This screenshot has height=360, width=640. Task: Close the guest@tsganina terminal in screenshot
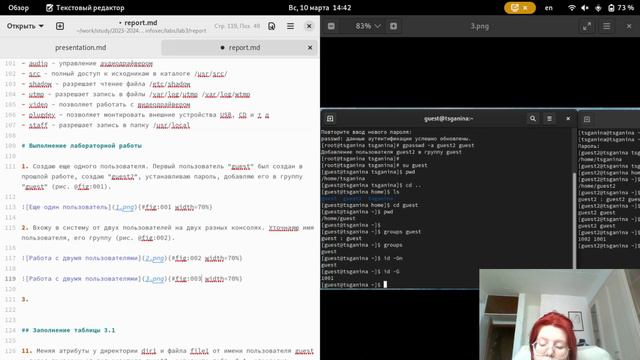568,119
